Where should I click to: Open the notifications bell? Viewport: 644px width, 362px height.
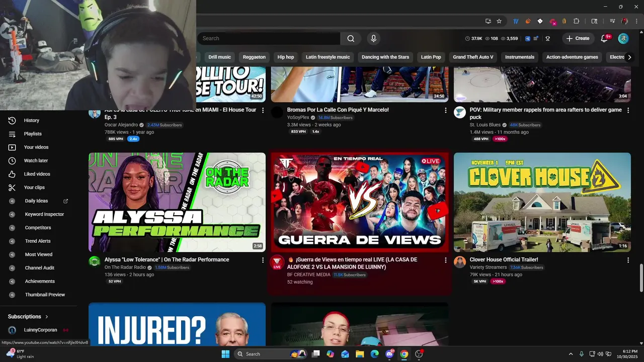point(605,38)
